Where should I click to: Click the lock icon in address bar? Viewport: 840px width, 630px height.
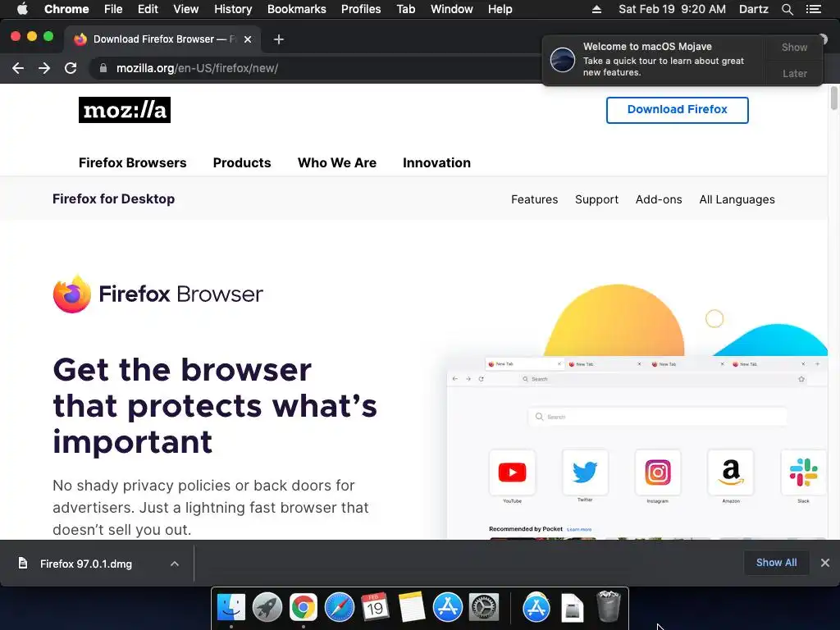(x=103, y=68)
